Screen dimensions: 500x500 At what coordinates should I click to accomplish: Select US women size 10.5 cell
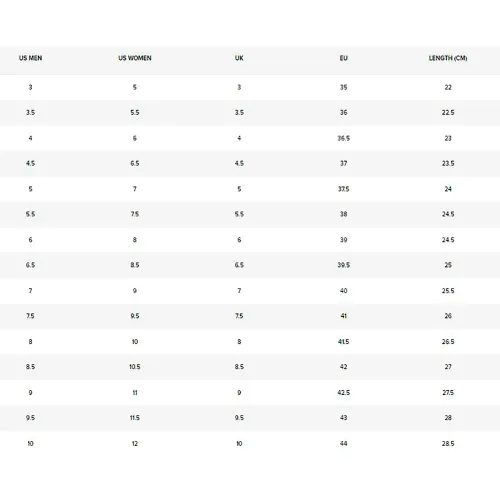pos(135,367)
